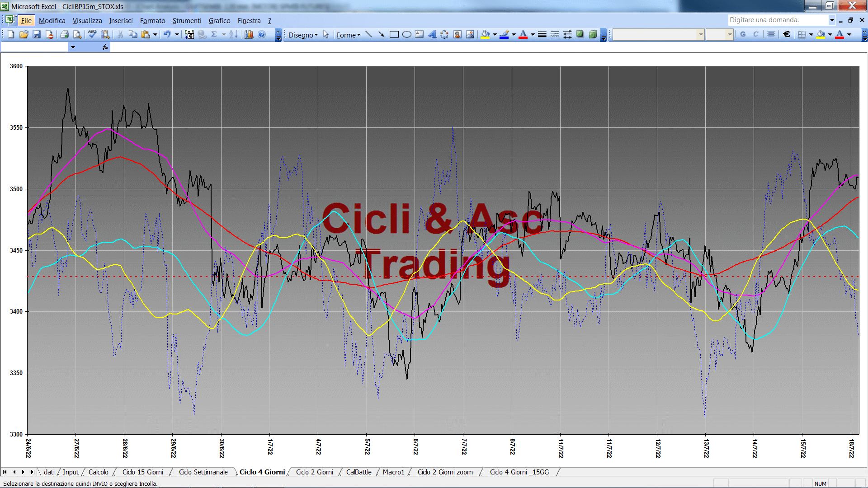
Task: Open a file with the folder icon
Action: tap(24, 34)
